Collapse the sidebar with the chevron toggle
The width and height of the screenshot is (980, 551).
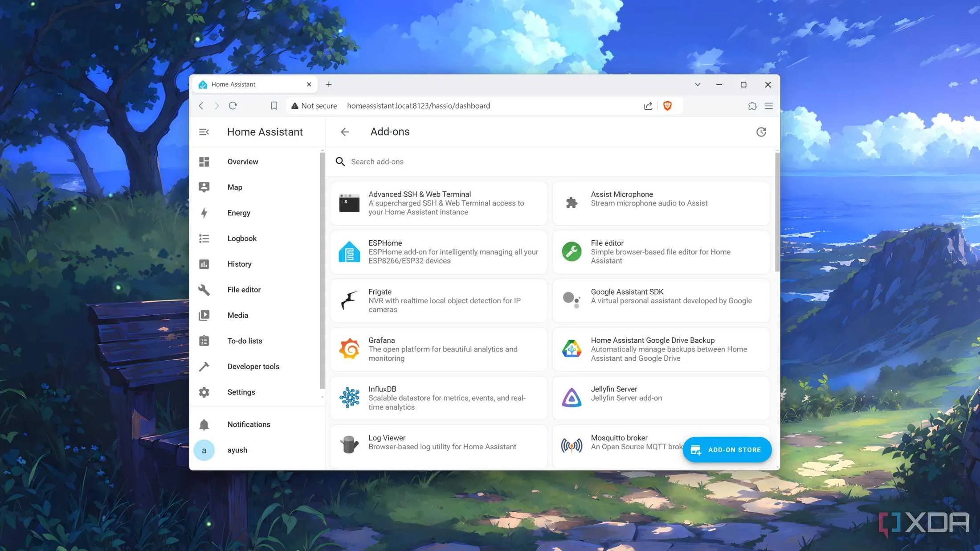point(204,132)
